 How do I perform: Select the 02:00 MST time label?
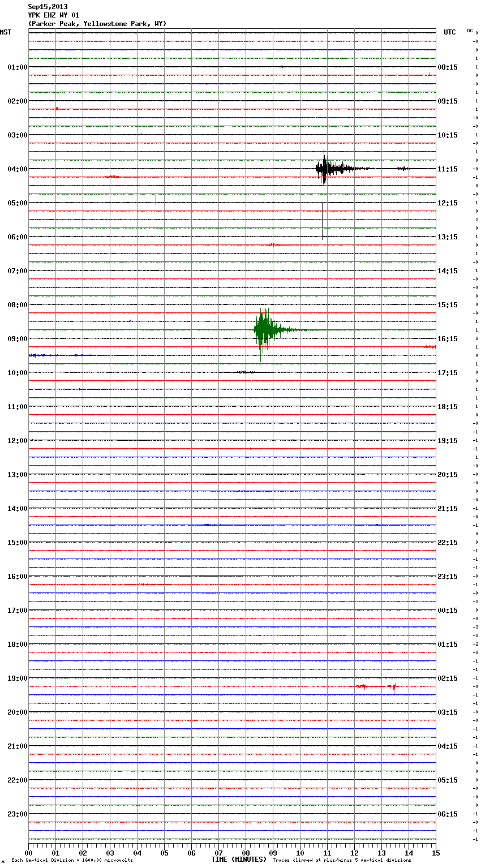pyautogui.click(x=18, y=101)
